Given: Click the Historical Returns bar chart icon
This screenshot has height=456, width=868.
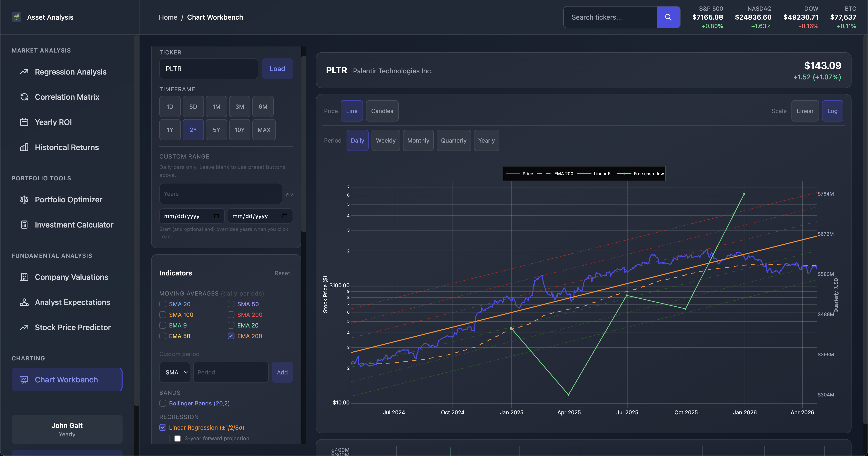Looking at the screenshot, I should [24, 147].
